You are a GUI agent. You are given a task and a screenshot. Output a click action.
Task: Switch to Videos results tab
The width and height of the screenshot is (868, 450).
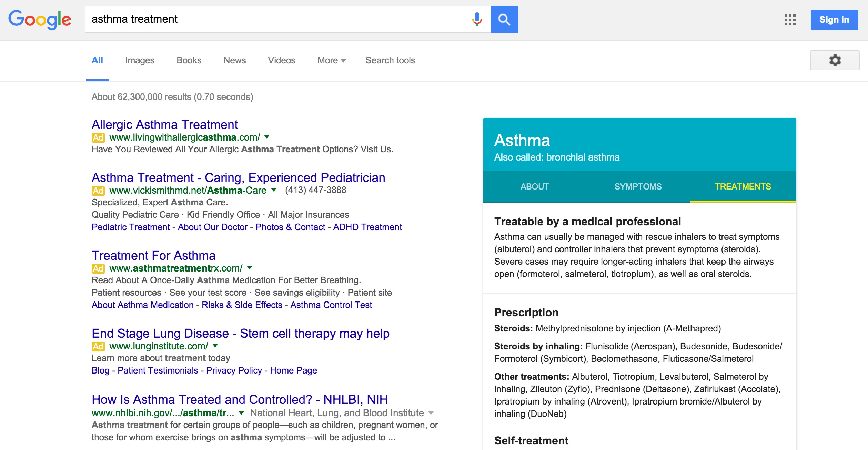coord(282,60)
